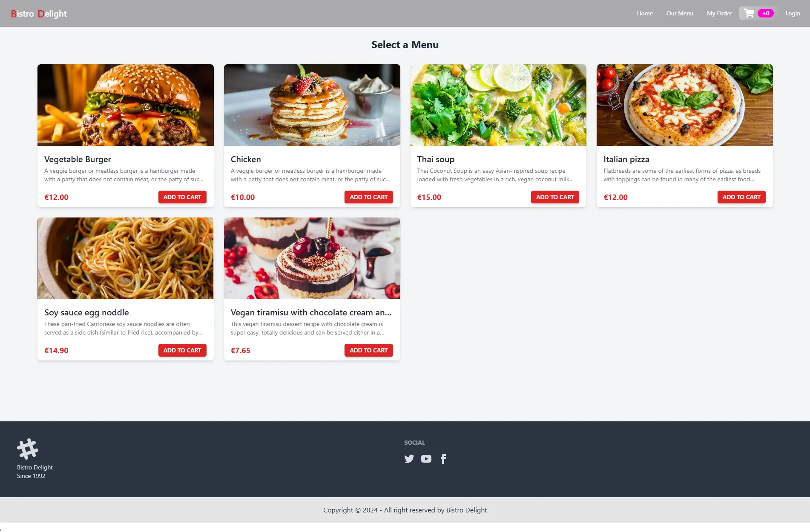This screenshot has height=532, width=810.
Task: Add Chicken to cart
Action: point(368,197)
